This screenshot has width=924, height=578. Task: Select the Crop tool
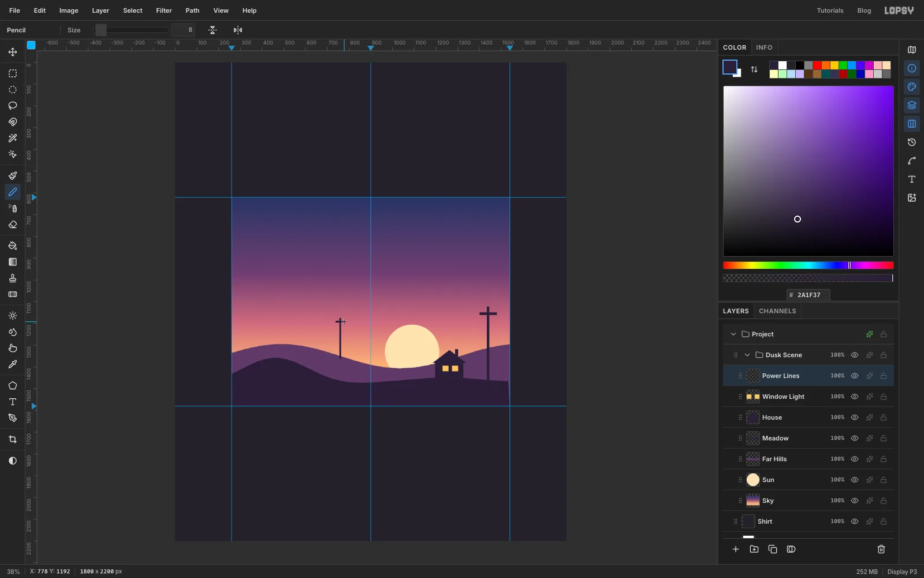point(12,439)
